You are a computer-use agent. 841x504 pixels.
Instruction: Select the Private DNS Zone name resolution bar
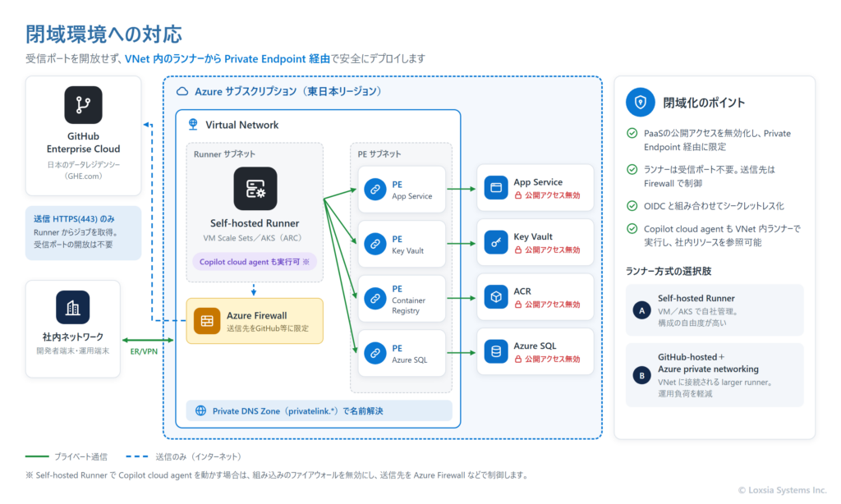[x=319, y=410]
